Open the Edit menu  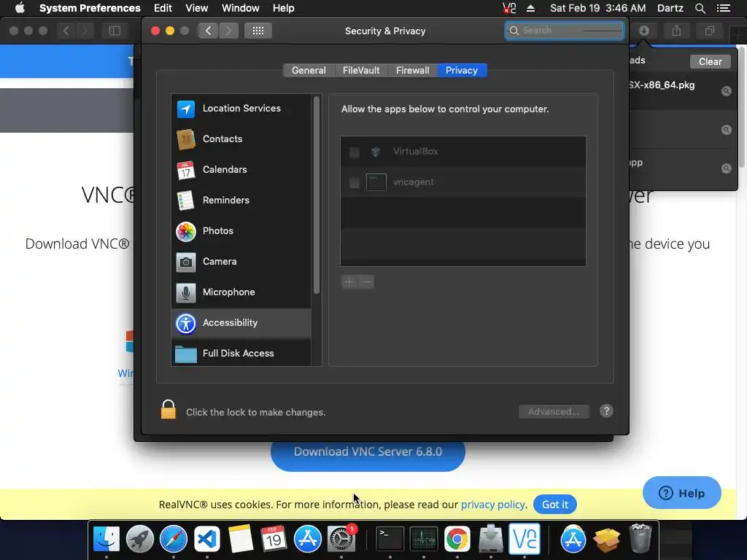163,8
